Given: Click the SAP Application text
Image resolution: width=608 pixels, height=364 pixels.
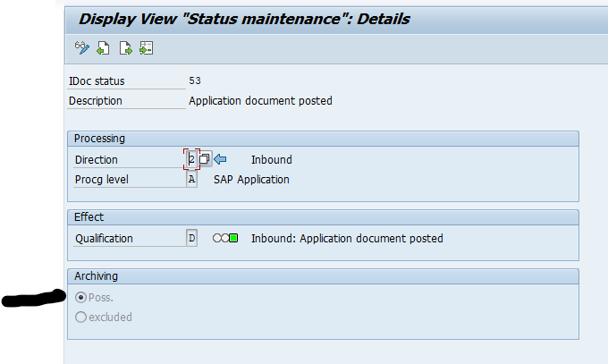Looking at the screenshot, I should 251,179.
